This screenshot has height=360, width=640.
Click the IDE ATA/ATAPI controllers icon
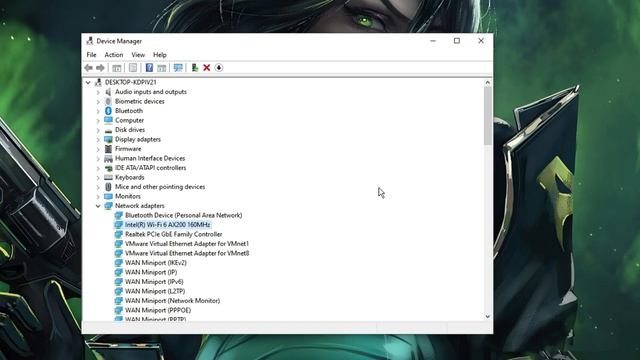click(108, 168)
